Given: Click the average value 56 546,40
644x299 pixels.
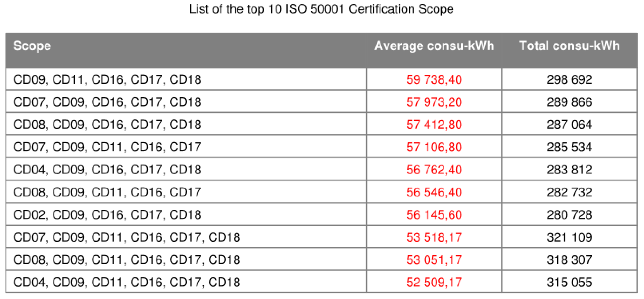Looking at the screenshot, I should (x=433, y=192).
